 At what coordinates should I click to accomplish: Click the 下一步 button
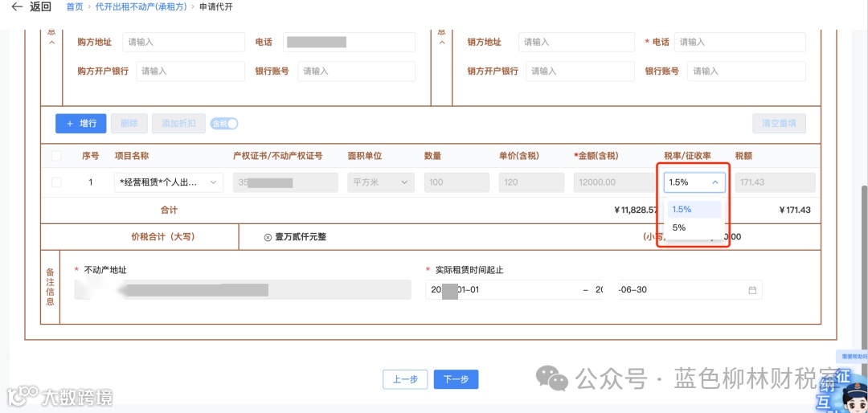457,380
